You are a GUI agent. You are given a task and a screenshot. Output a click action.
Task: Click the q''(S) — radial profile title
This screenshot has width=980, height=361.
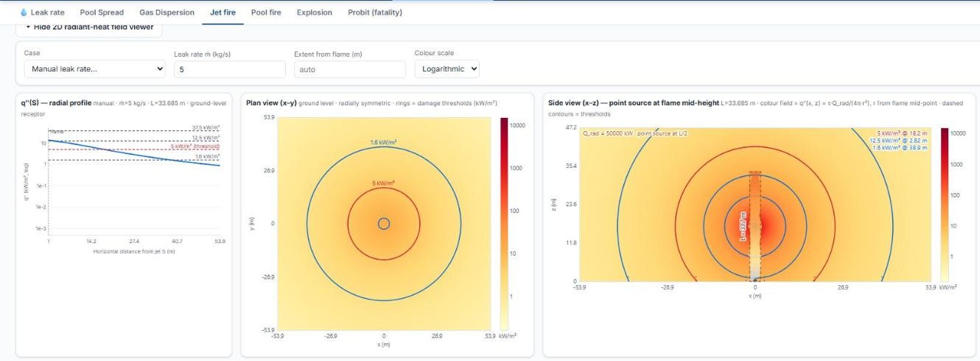[56, 103]
